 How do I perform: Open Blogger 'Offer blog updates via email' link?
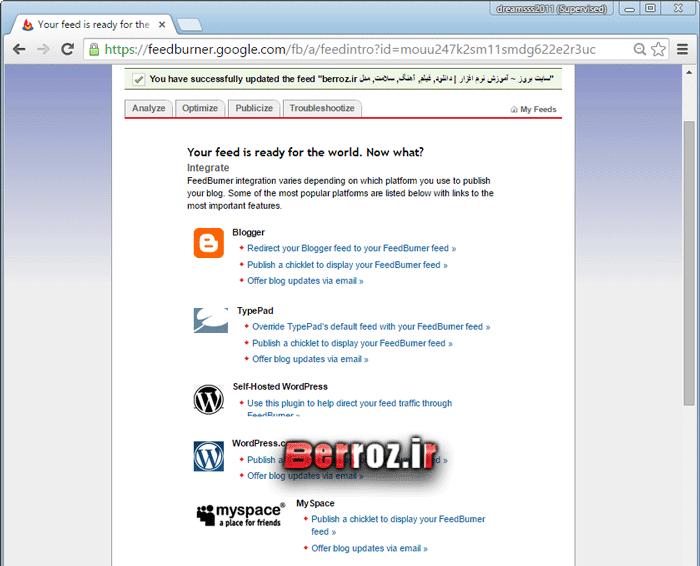coord(305,281)
